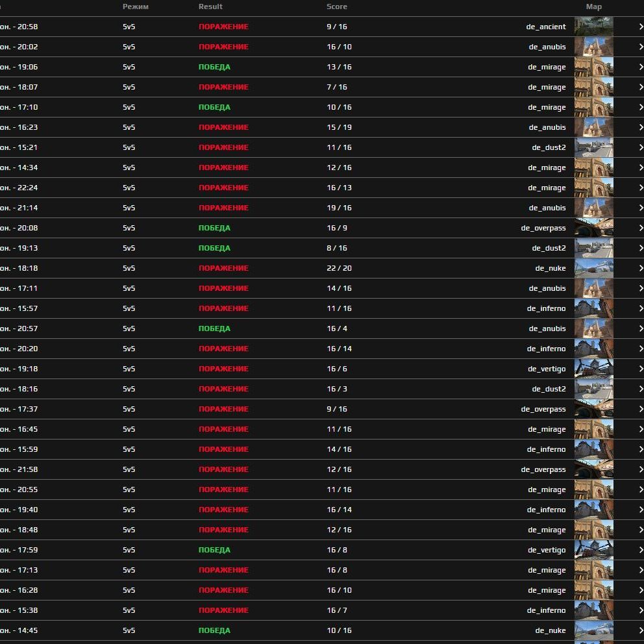
Task: Click the Режим column header
Action: point(135,6)
